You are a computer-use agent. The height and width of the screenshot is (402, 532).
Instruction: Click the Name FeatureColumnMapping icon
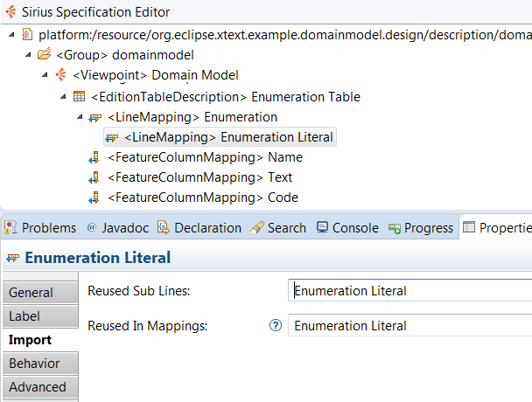[95, 157]
